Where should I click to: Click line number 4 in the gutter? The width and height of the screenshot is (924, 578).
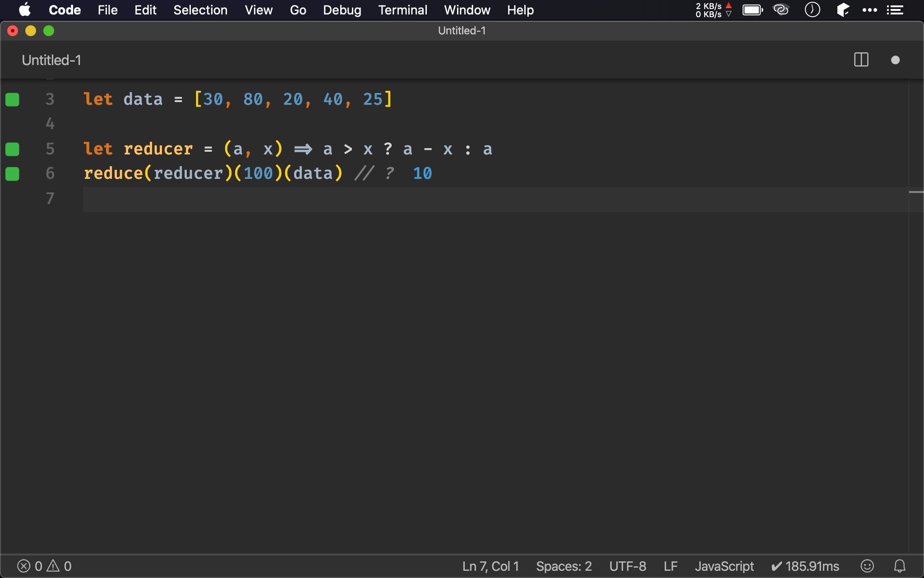pos(50,124)
